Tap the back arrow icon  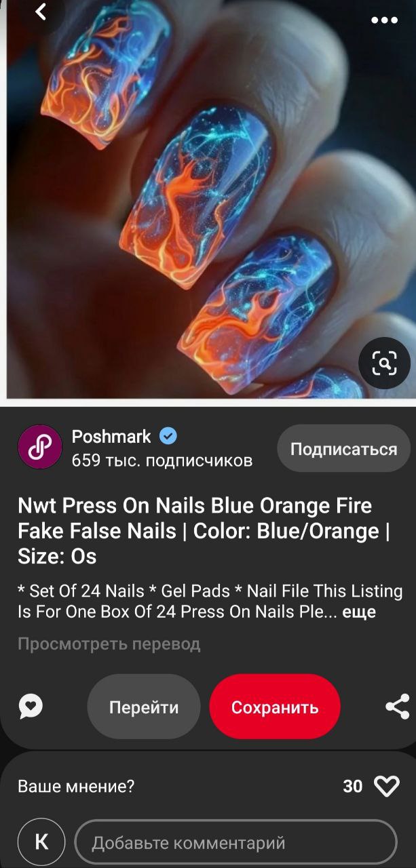click(41, 11)
